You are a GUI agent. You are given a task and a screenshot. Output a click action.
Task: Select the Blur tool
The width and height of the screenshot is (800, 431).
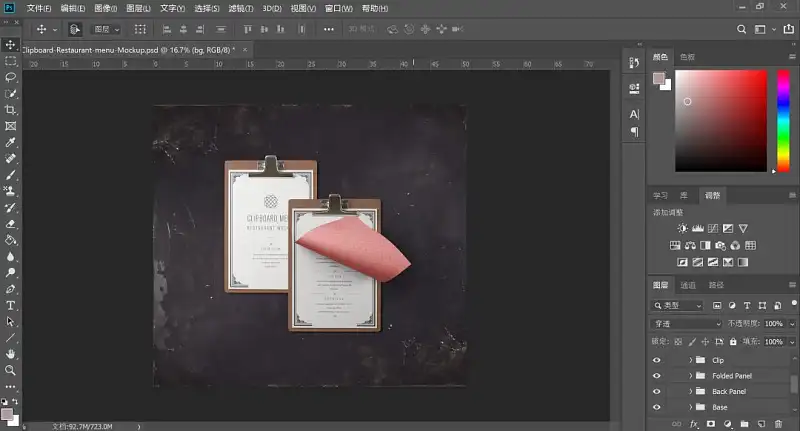[10, 257]
